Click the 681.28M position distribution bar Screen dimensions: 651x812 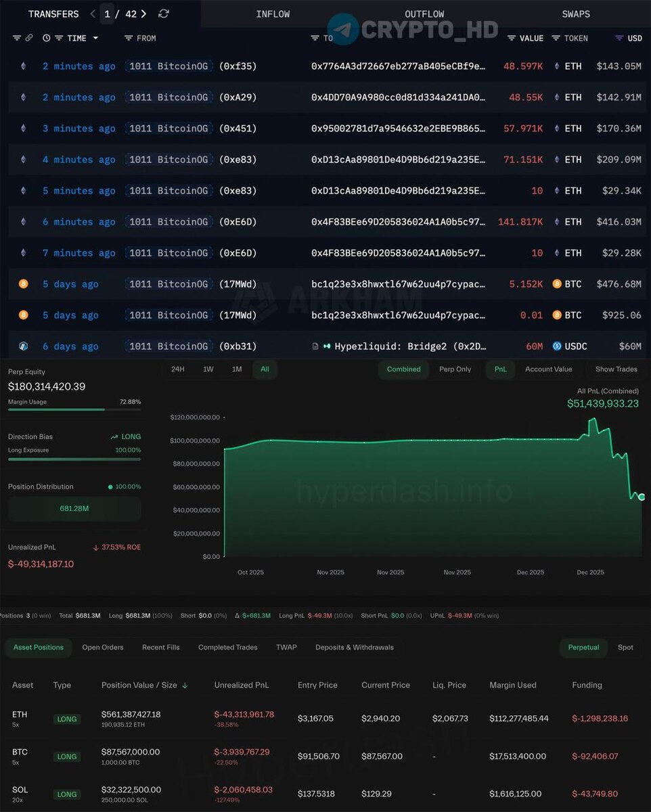[x=74, y=509]
